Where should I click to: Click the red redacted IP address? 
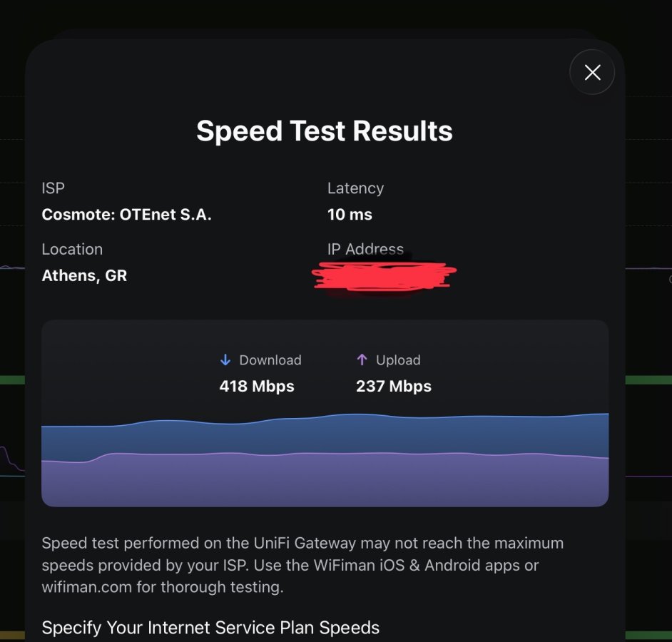pyautogui.click(x=384, y=275)
